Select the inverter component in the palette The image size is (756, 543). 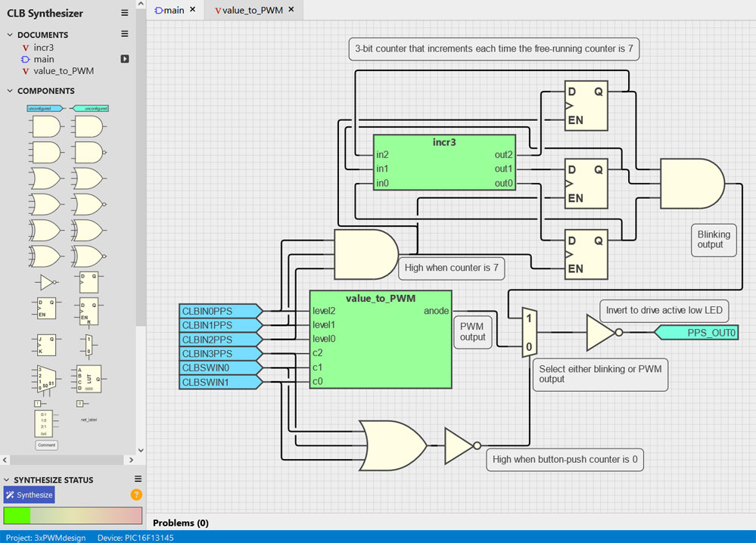coord(48,282)
